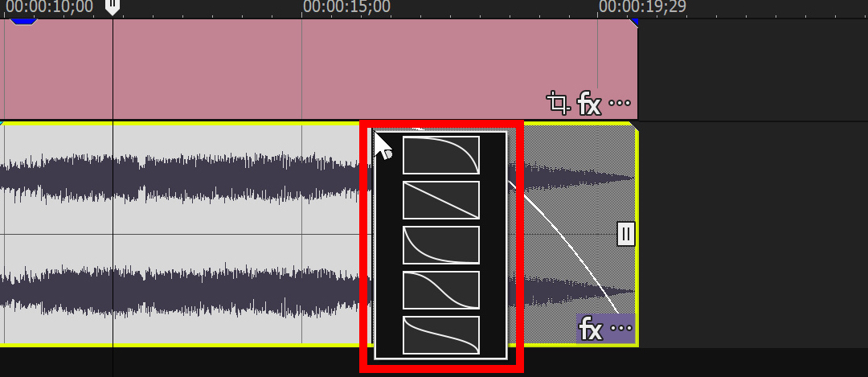Viewport: 868px width, 377px height.
Task: Click the playhead handle on ruler
Action: click(x=113, y=7)
